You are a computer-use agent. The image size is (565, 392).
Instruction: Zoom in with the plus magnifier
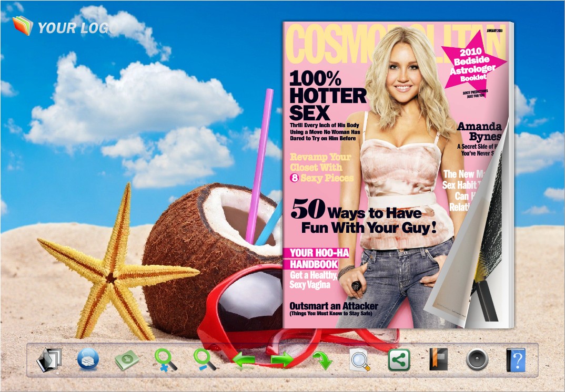click(x=165, y=359)
